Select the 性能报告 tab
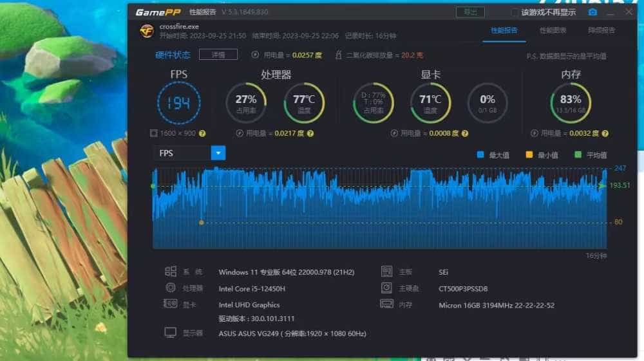 coord(504,30)
